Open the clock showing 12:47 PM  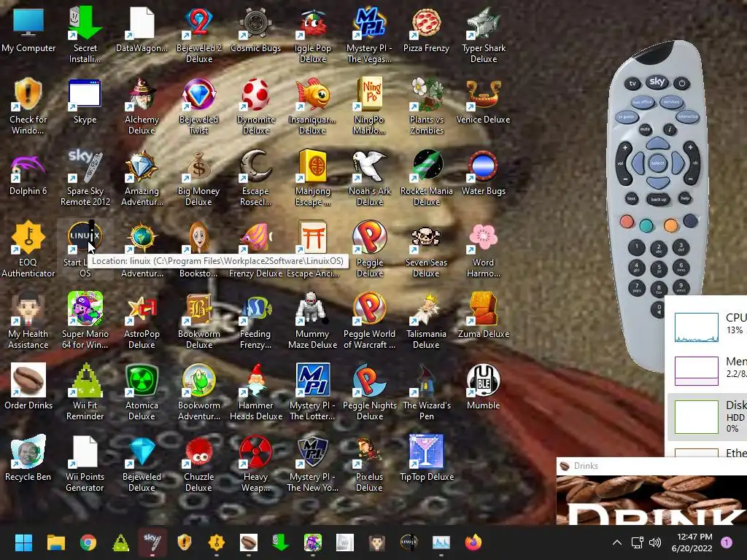pyautogui.click(x=692, y=542)
